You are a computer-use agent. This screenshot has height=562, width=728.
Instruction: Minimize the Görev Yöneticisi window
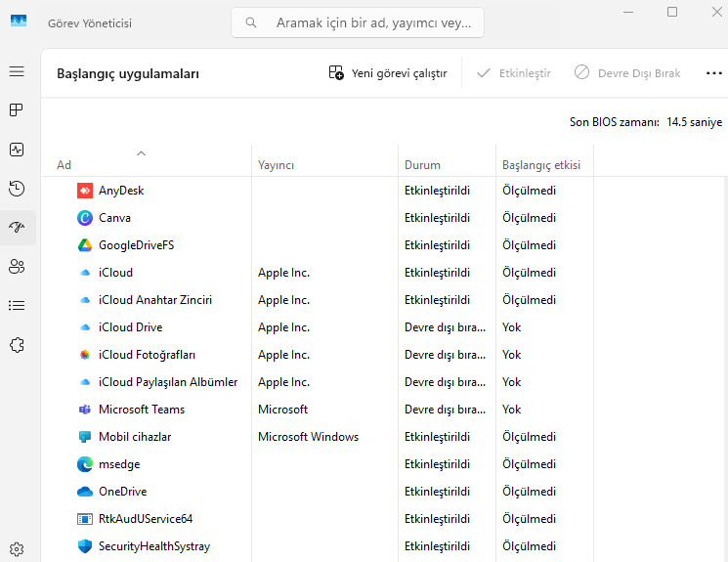pyautogui.click(x=628, y=12)
